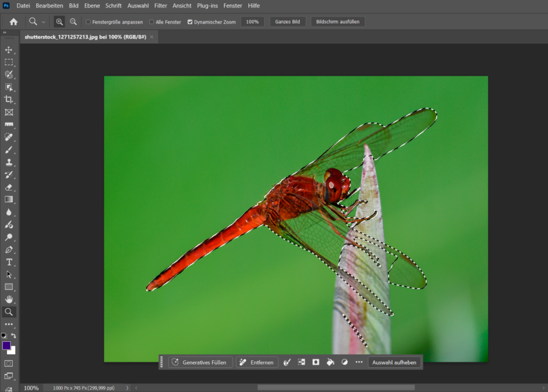548x392 pixels.
Task: Select the Move tool
Action: (x=9, y=51)
